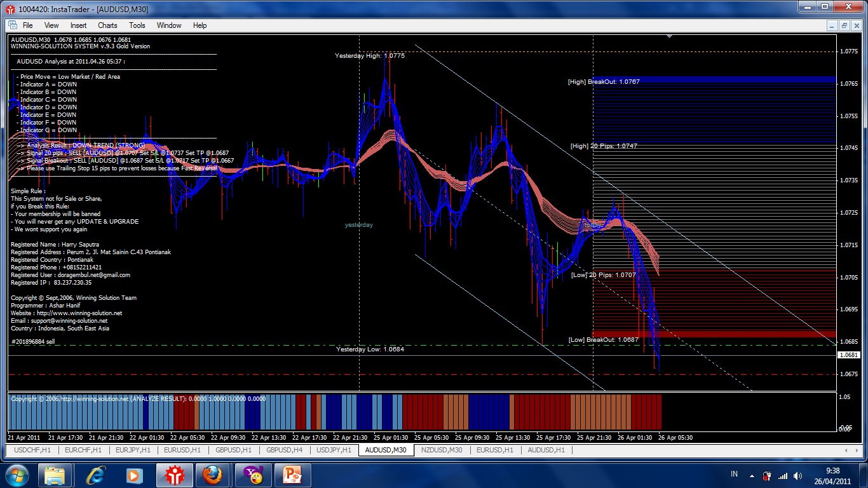This screenshot has height=488, width=868.
Task: Click the 1.0765 price axis value
Action: click(849, 84)
